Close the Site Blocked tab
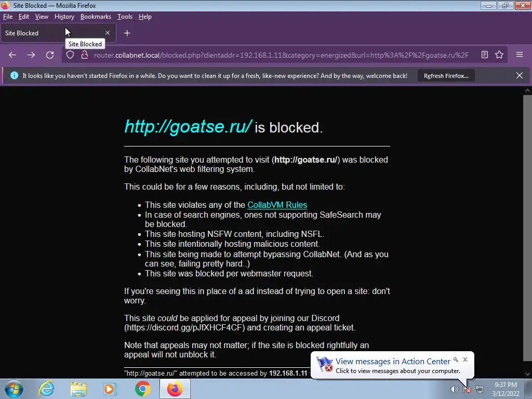532x399 pixels. coord(108,33)
